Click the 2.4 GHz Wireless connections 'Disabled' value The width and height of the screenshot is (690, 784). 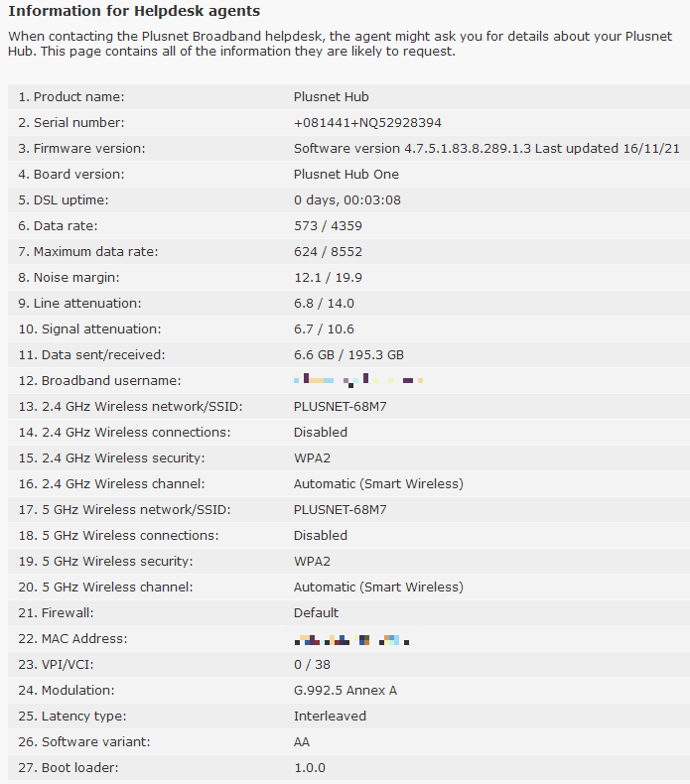(x=321, y=433)
